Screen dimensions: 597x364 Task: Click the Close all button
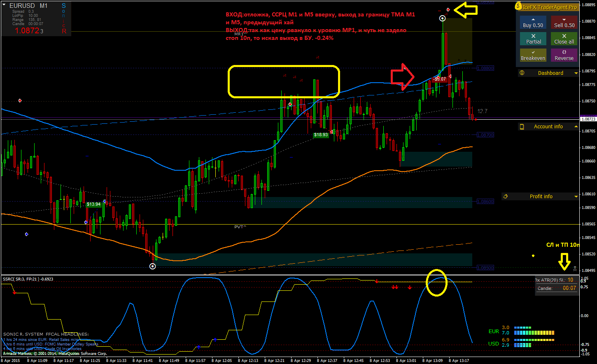tap(564, 39)
